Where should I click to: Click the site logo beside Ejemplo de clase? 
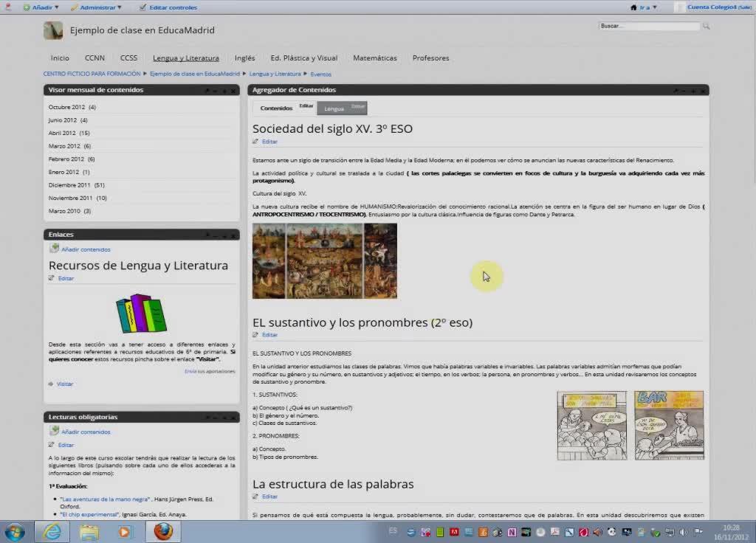(53, 30)
